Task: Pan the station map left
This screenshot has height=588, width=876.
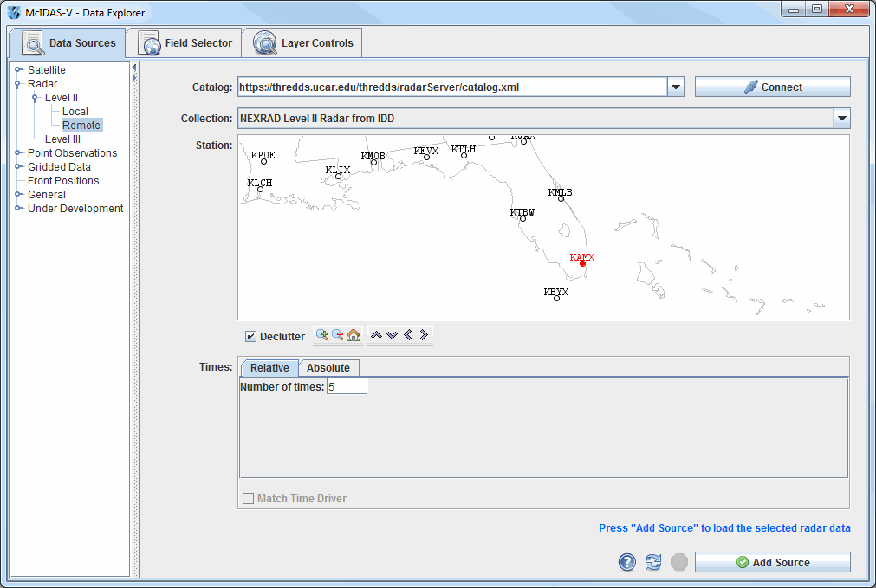Action: (x=408, y=335)
